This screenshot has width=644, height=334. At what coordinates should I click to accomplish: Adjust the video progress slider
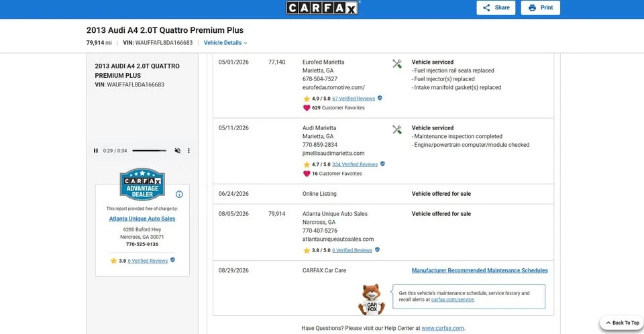(x=149, y=151)
